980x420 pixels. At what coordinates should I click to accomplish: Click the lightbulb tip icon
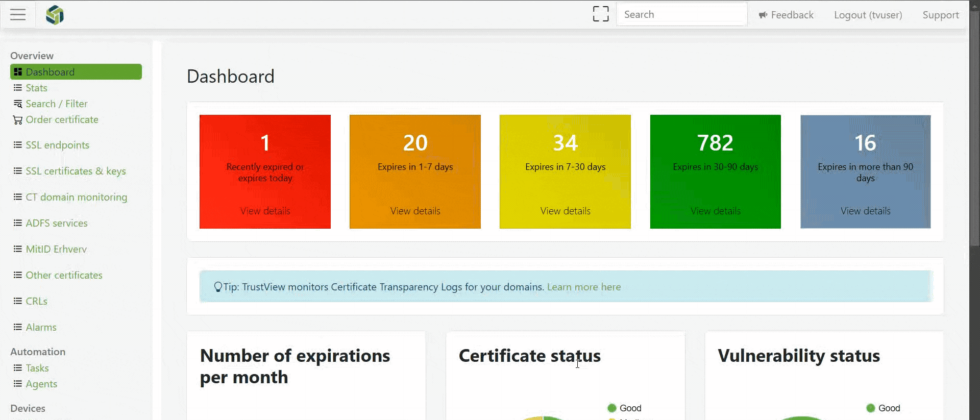coord(218,287)
